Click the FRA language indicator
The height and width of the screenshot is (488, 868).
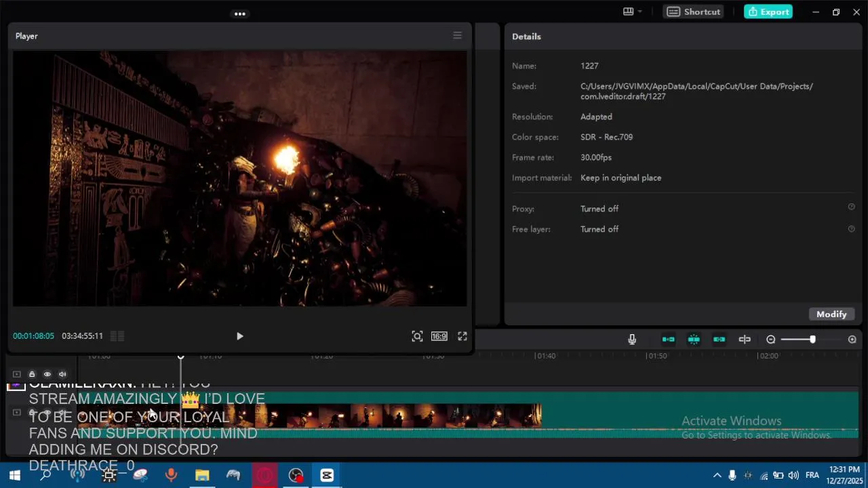click(x=812, y=475)
